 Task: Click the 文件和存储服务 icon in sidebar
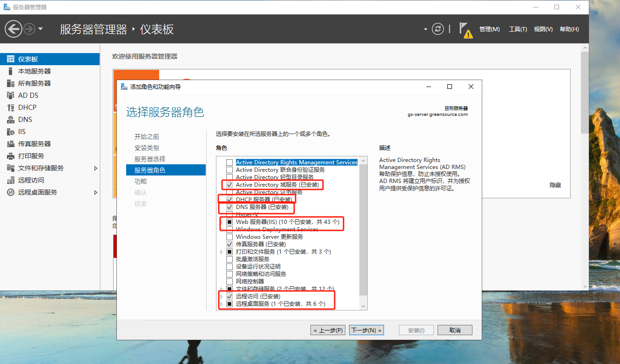point(10,168)
